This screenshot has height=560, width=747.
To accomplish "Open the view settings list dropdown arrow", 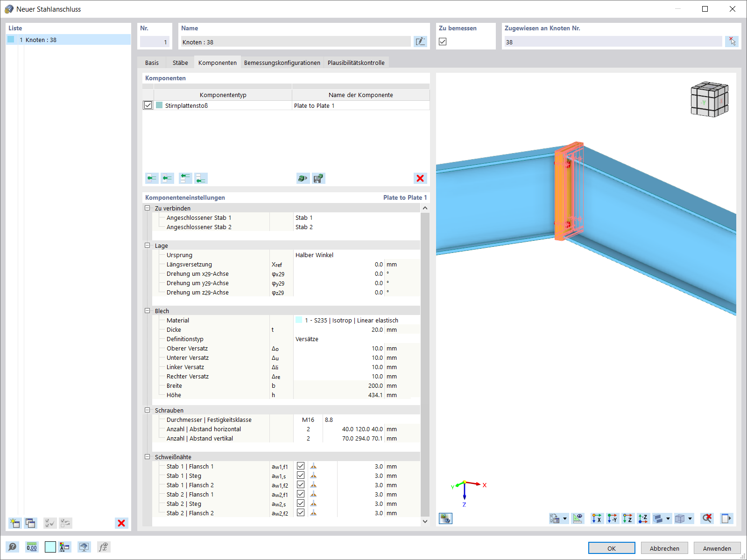I will click(565, 518).
